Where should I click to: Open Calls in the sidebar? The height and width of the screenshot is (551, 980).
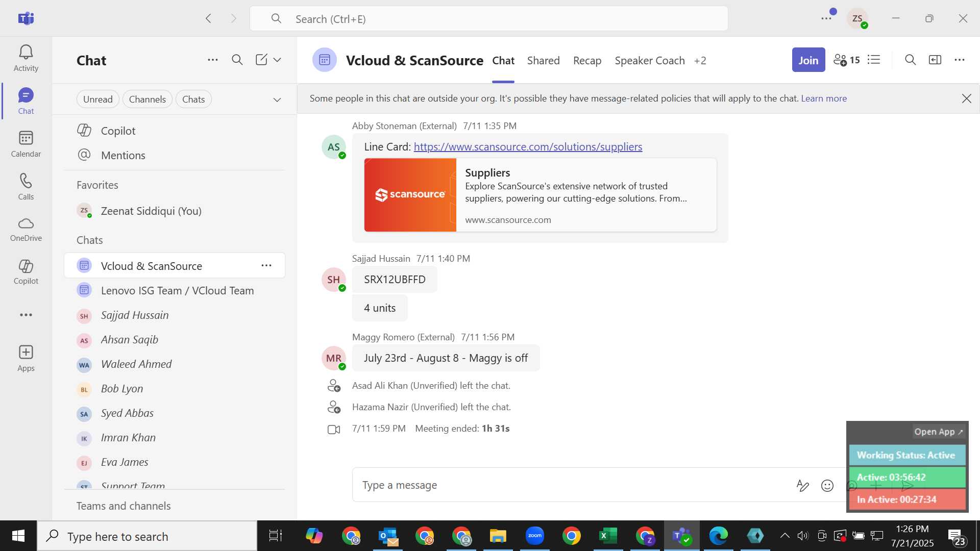click(x=26, y=187)
